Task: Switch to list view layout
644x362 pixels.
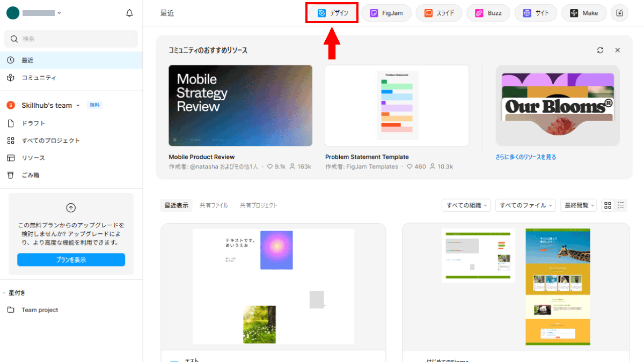Action: pyautogui.click(x=621, y=205)
